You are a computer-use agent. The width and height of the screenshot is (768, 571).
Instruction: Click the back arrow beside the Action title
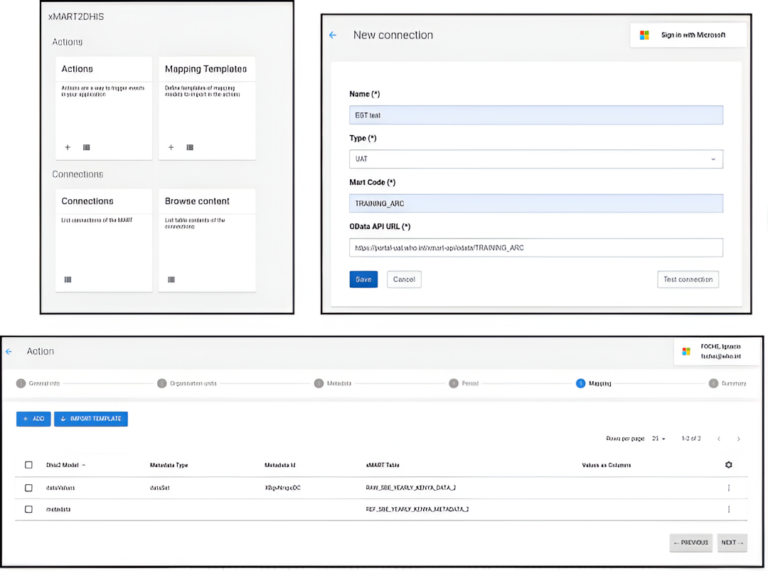[10, 351]
